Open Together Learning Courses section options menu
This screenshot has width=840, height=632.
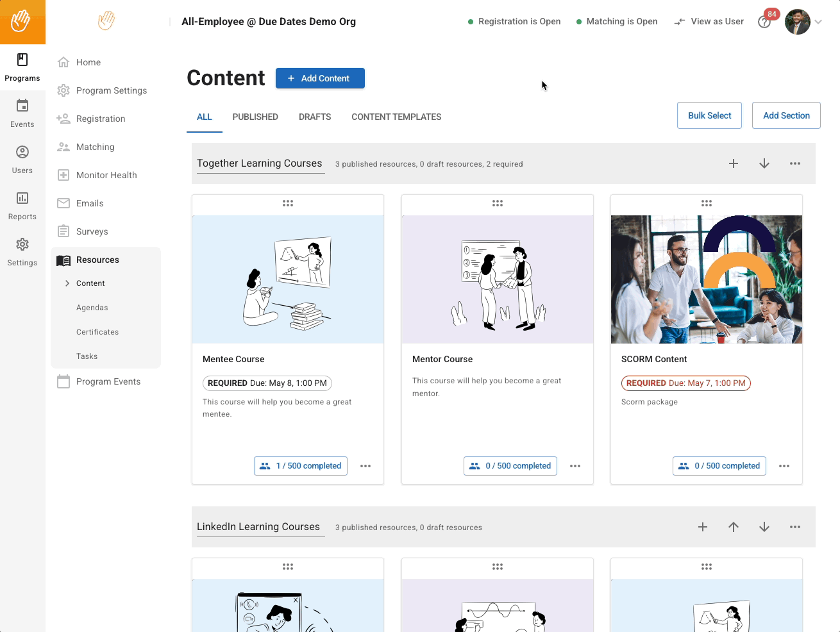click(795, 163)
